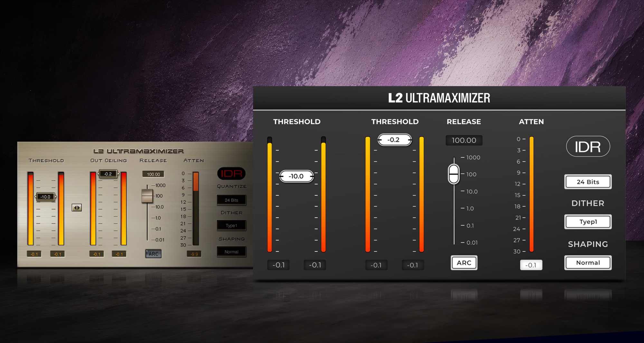
Task: Open Type1 dither dropdown in gold plugin
Action: [232, 225]
